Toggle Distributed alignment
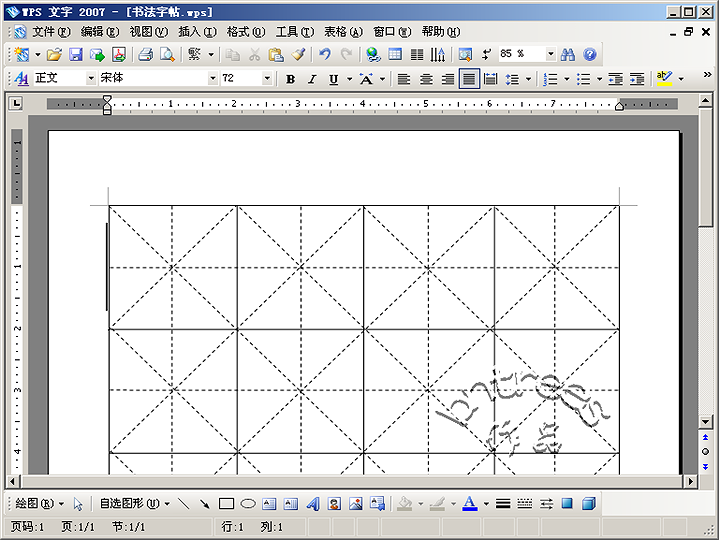 point(491,79)
